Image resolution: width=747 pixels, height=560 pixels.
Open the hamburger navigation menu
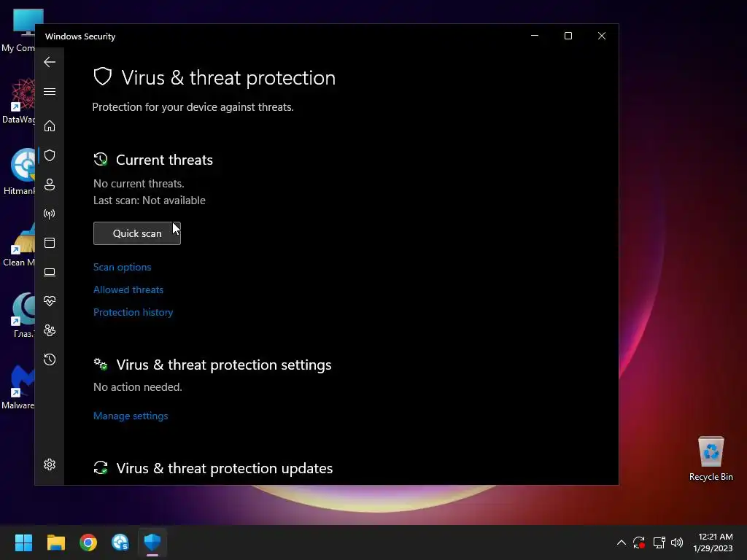(x=50, y=91)
